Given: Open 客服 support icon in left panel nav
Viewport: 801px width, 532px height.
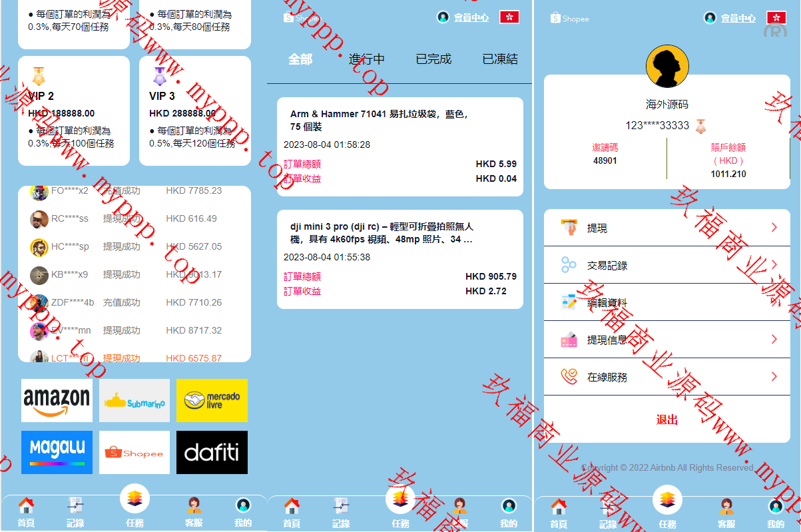Looking at the screenshot, I should [x=194, y=511].
